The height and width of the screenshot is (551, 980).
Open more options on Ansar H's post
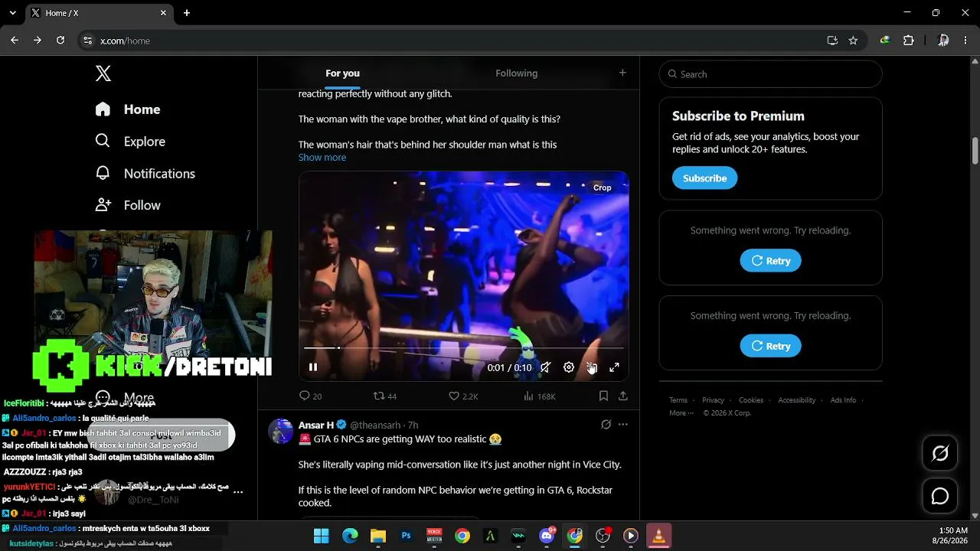[623, 425]
